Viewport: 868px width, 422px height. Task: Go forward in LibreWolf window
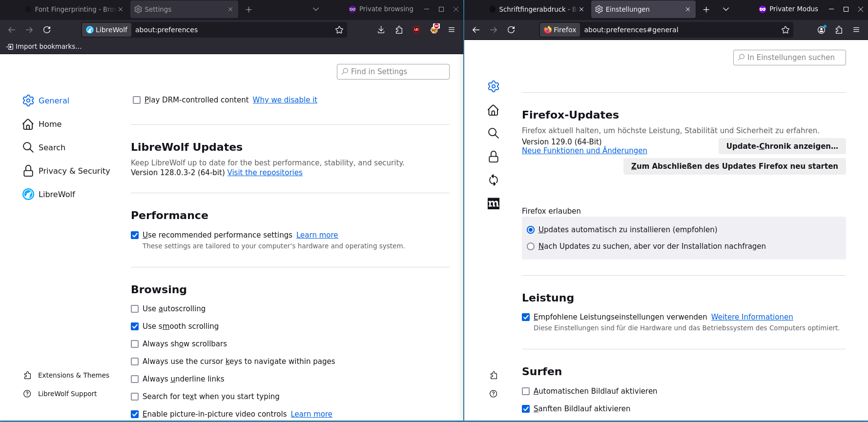[29, 30]
